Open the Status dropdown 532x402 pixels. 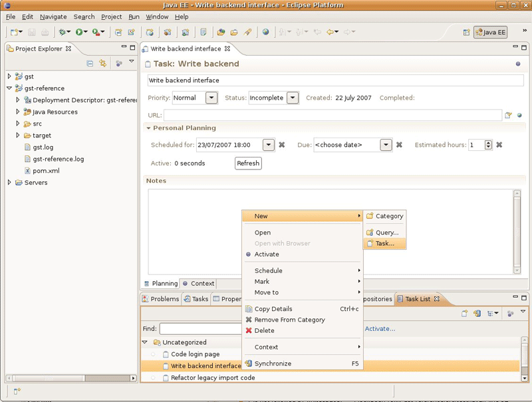[293, 98]
